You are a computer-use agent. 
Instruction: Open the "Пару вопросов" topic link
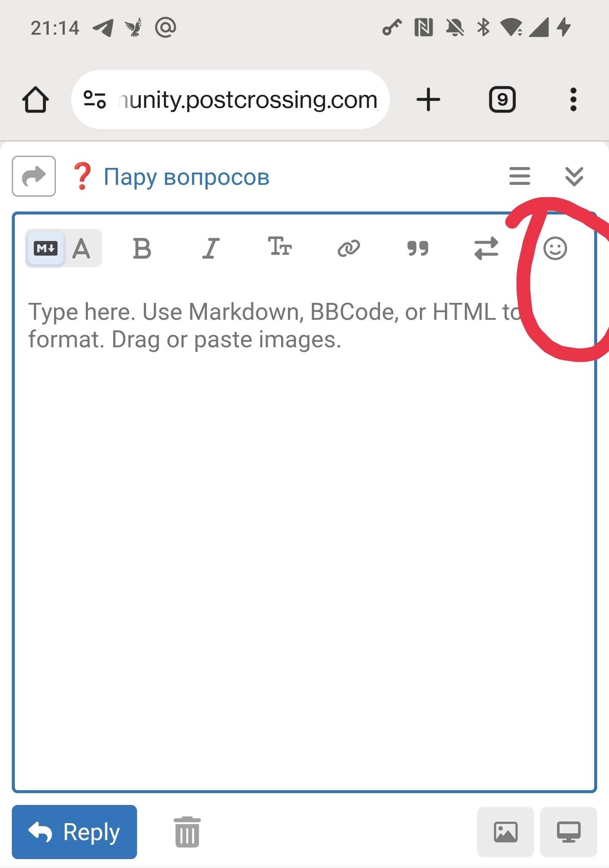tap(187, 177)
